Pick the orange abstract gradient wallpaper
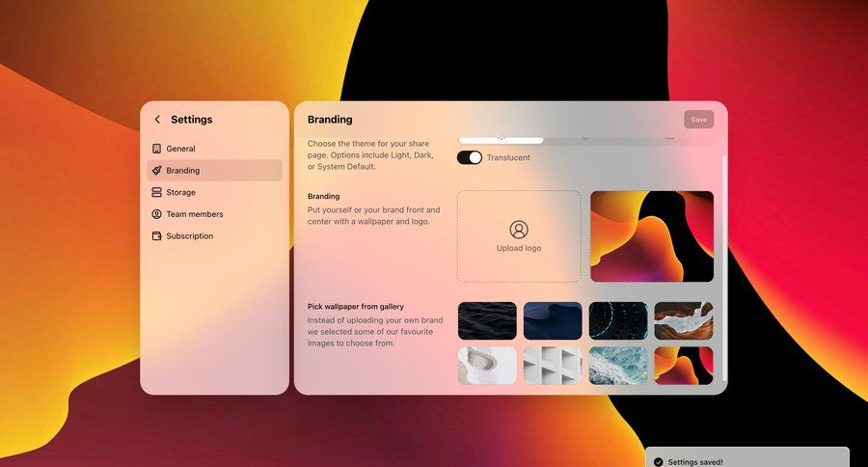Image resolution: width=868 pixels, height=467 pixels. (x=684, y=366)
